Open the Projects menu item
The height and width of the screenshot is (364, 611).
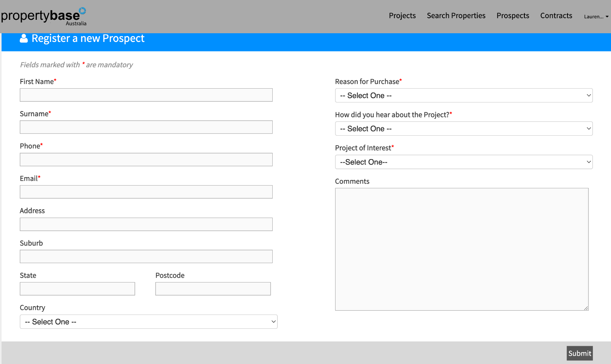402,16
